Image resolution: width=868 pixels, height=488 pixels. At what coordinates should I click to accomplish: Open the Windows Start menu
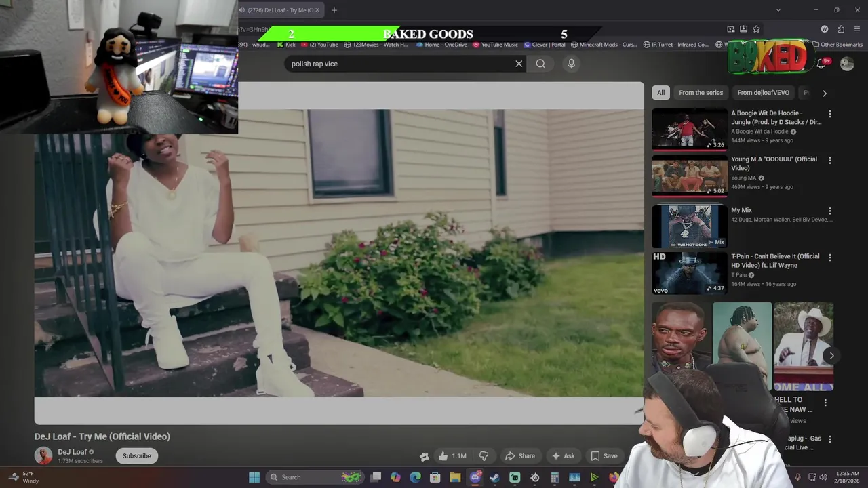[x=254, y=477]
